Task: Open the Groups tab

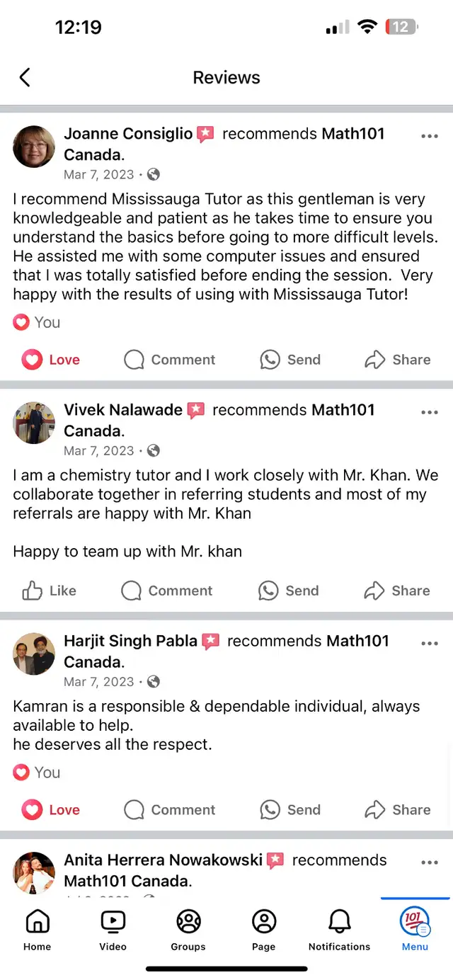Action: coord(188,929)
